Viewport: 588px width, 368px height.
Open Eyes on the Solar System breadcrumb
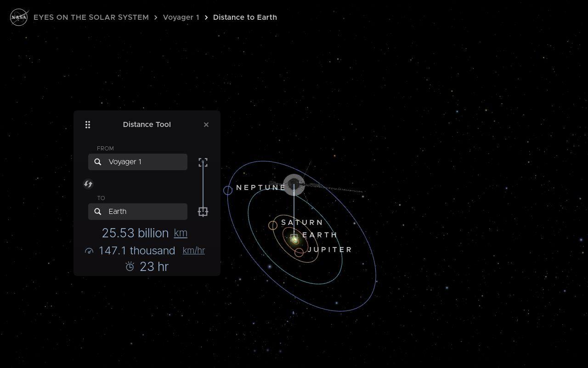click(x=91, y=17)
